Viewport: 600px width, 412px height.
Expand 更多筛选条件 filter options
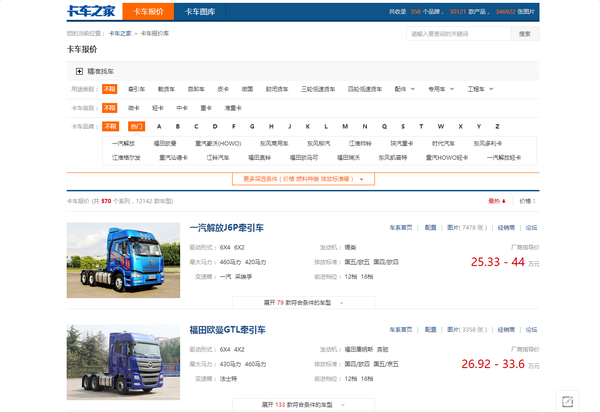tap(303, 179)
